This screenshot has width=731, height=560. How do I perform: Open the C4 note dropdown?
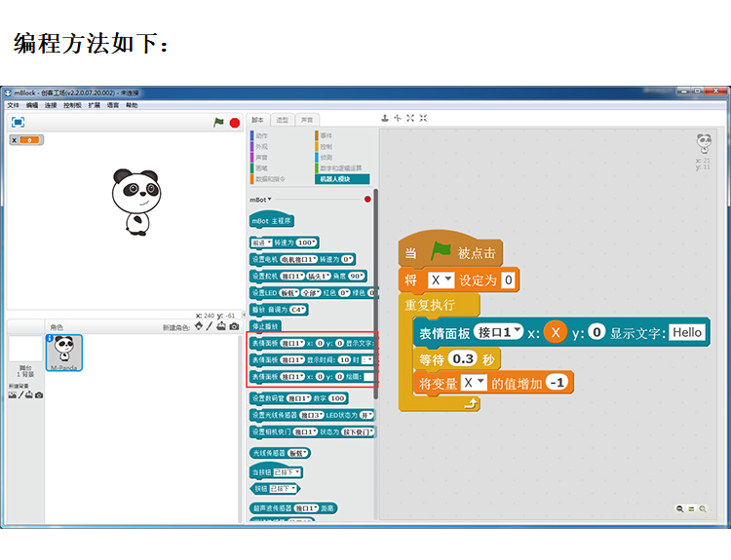point(297,310)
